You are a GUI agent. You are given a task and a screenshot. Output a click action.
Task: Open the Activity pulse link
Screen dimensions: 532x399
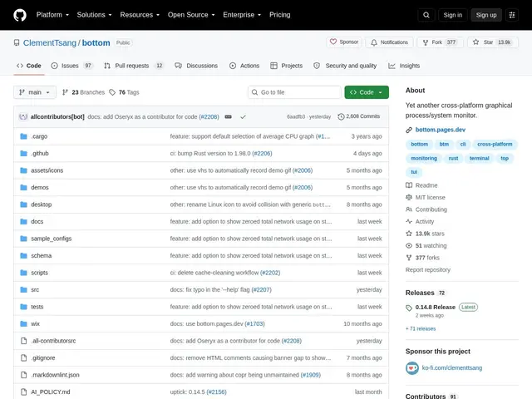tap(420, 222)
